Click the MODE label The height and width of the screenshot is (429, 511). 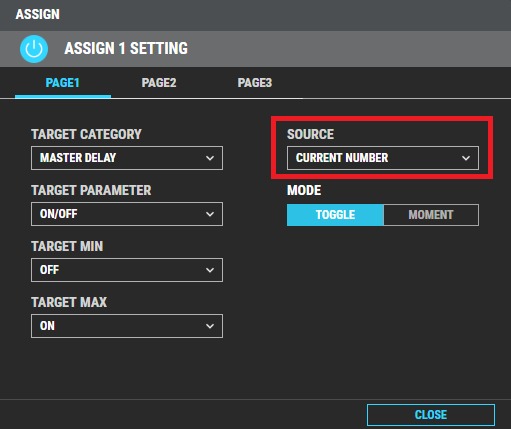click(304, 190)
